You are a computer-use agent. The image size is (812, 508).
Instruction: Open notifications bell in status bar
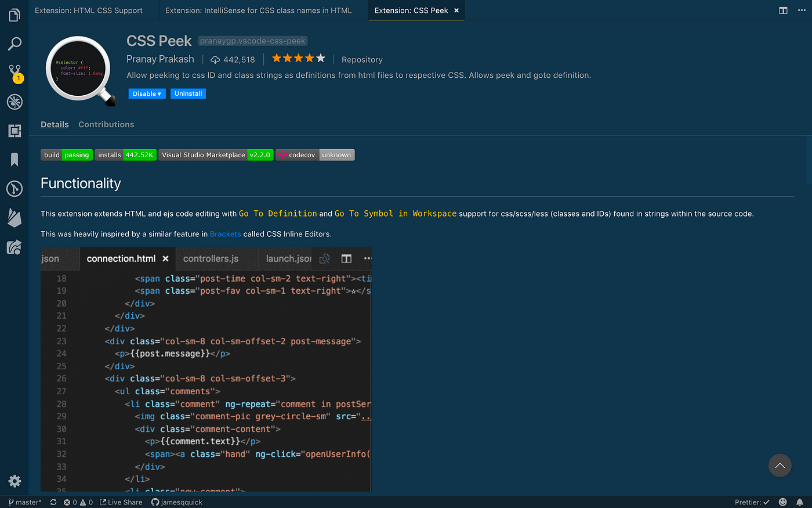point(800,502)
